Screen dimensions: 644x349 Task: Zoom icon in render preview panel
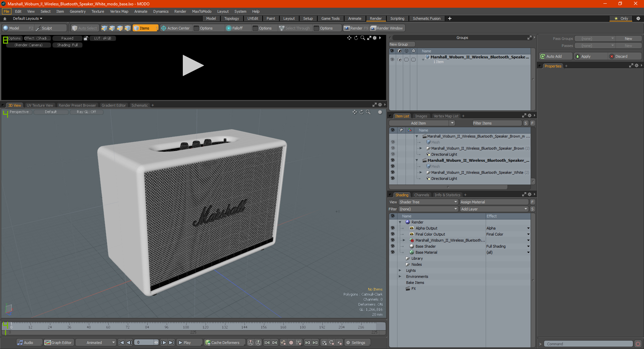tap(363, 38)
